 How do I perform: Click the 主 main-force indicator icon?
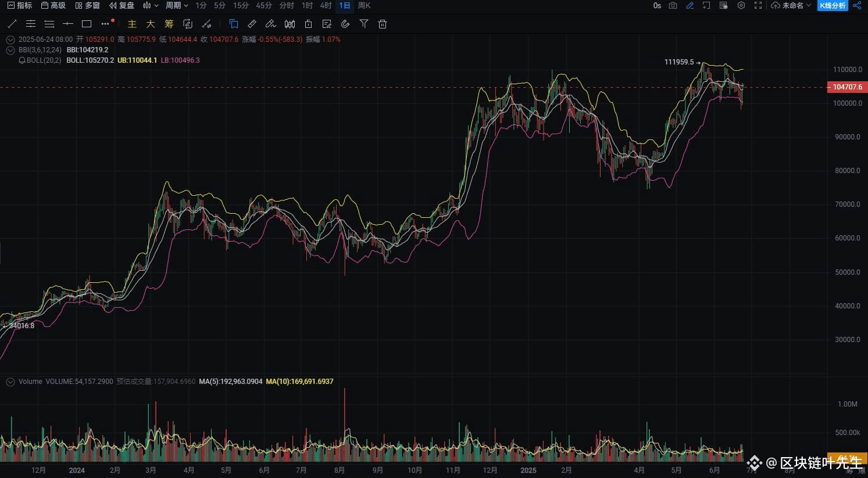(x=132, y=24)
